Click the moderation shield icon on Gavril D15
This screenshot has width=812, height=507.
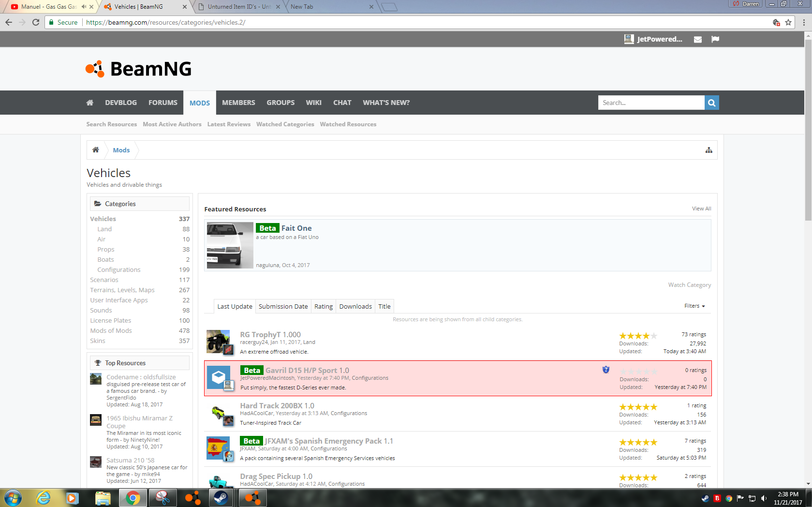tap(606, 370)
